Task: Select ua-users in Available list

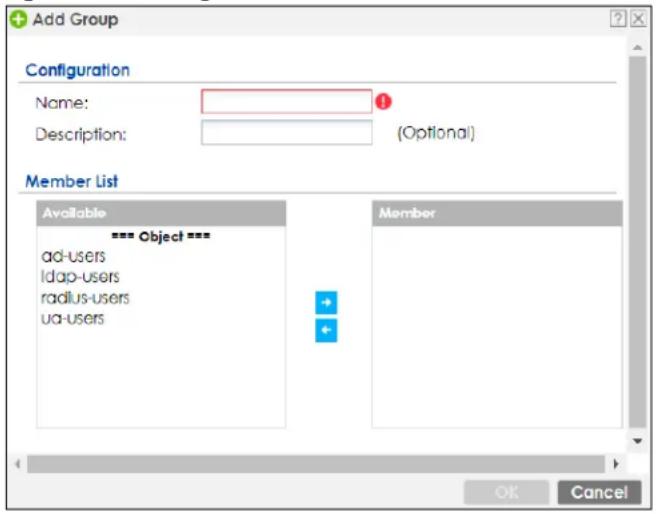Action: [x=73, y=319]
